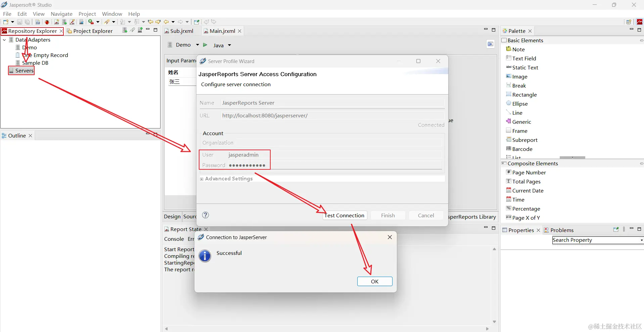This screenshot has width=644, height=332.
Task: Click the pen search toolbar icon
Action: click(107, 22)
